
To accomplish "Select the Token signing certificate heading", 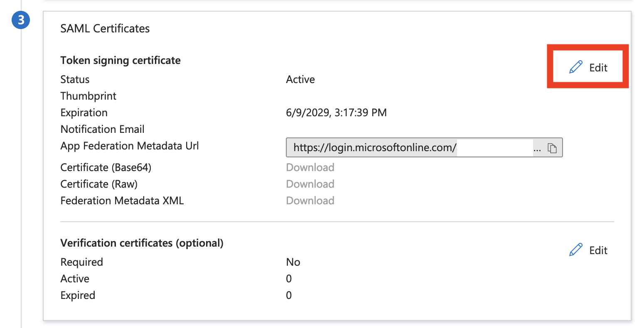I will point(120,61).
